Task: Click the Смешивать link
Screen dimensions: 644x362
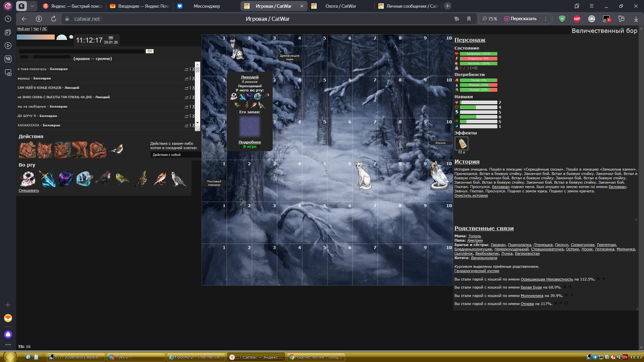Action: pyautogui.click(x=29, y=191)
